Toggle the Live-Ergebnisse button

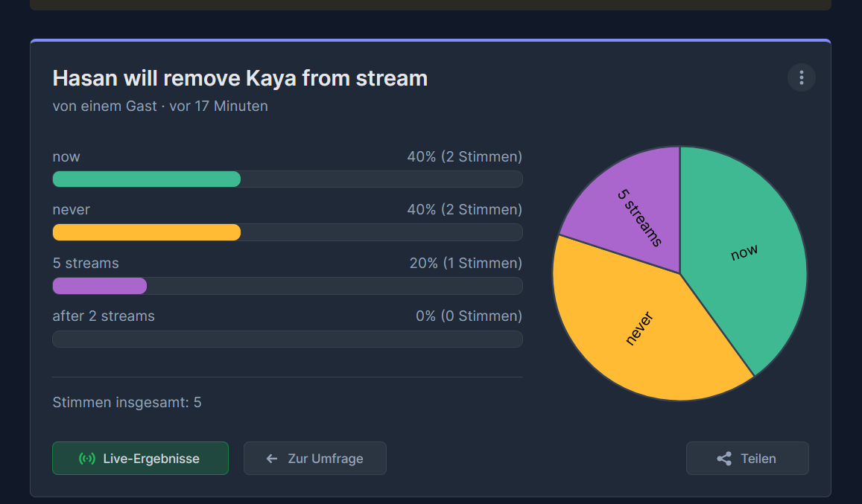pyautogui.click(x=140, y=459)
